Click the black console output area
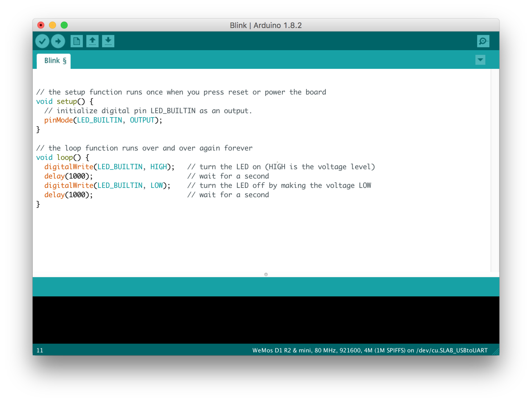532x402 pixels. [266, 320]
